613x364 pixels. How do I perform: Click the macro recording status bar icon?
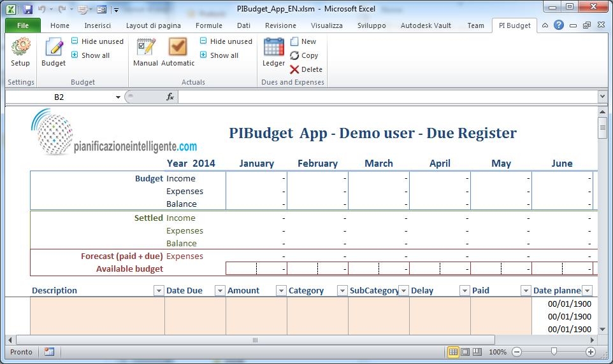pos(49,352)
